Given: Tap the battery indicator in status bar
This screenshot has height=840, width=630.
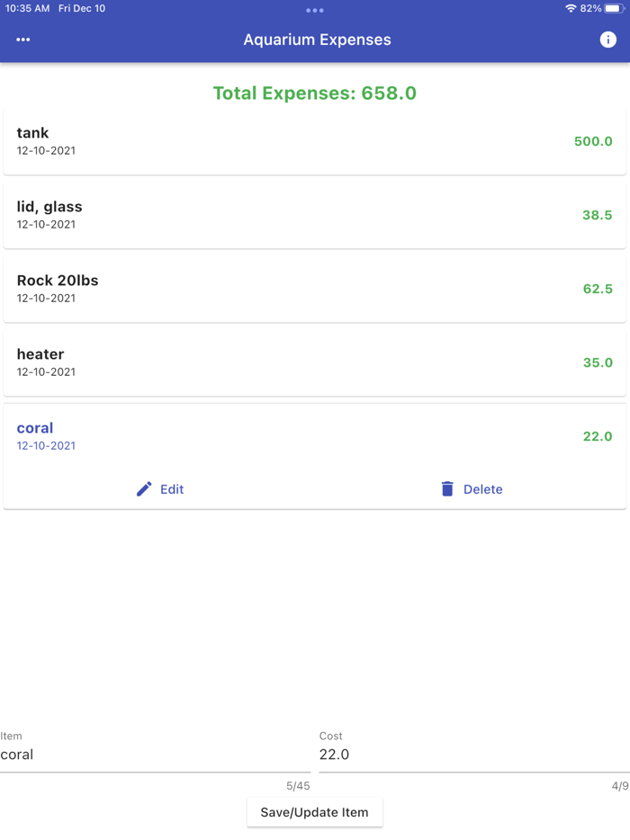Looking at the screenshot, I should coord(614,9).
